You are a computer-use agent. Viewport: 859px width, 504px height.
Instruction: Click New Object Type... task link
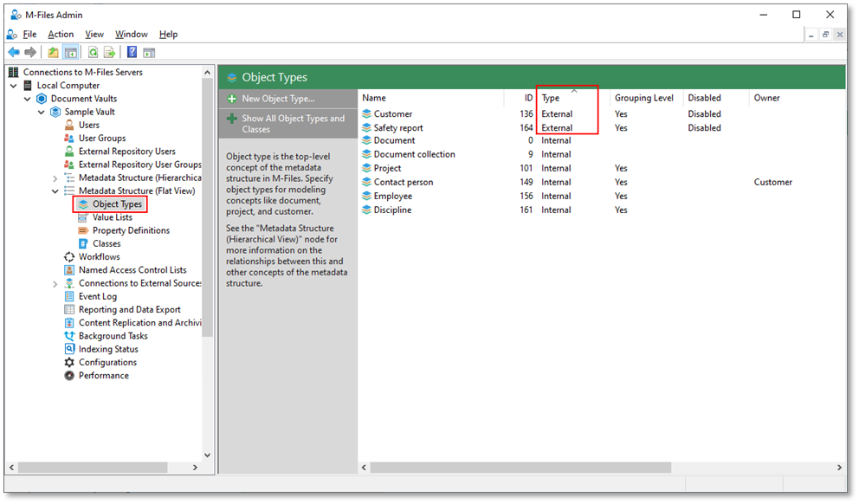pyautogui.click(x=278, y=99)
